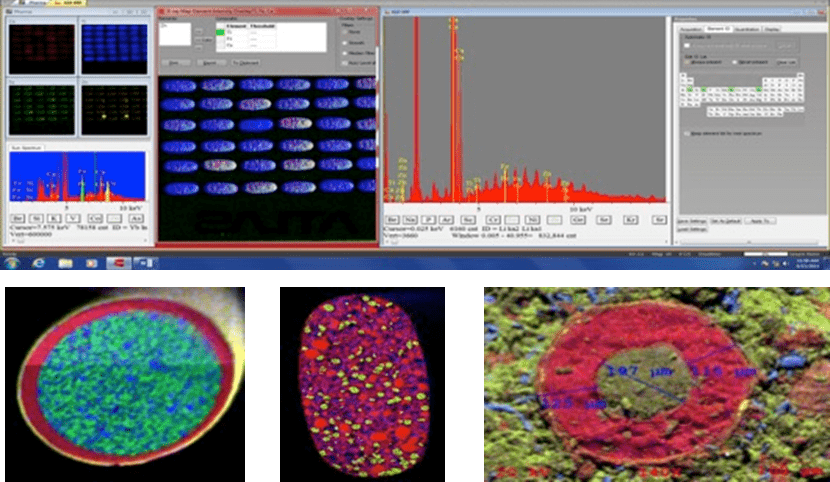
Task: Toggle the Automatic ID checkbox
Action: pyautogui.click(x=687, y=46)
